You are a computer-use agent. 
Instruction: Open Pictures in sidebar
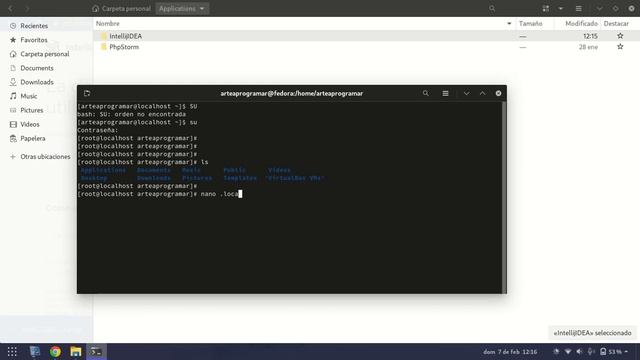(31, 110)
